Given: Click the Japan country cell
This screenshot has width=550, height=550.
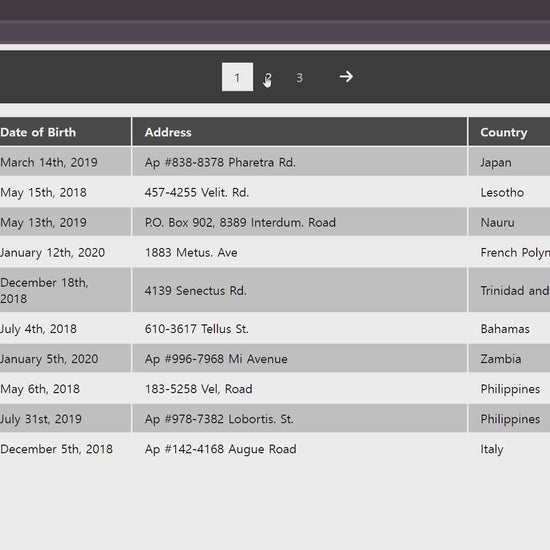Looking at the screenshot, I should coord(509,162).
